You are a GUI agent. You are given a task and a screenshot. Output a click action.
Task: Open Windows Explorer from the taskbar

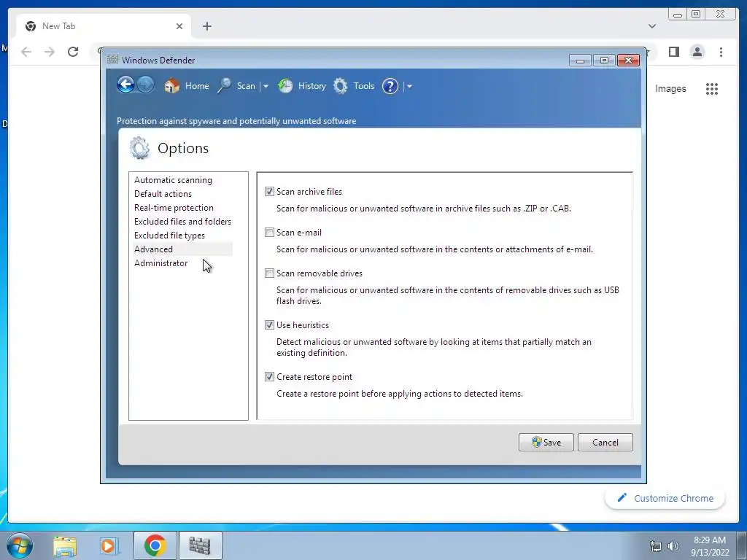[65, 546]
